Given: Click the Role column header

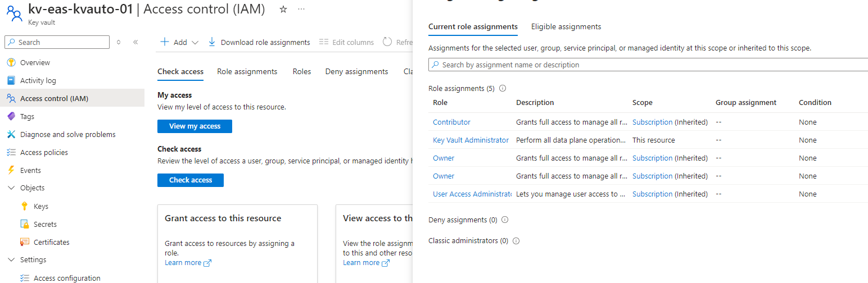Looking at the screenshot, I should [440, 103].
